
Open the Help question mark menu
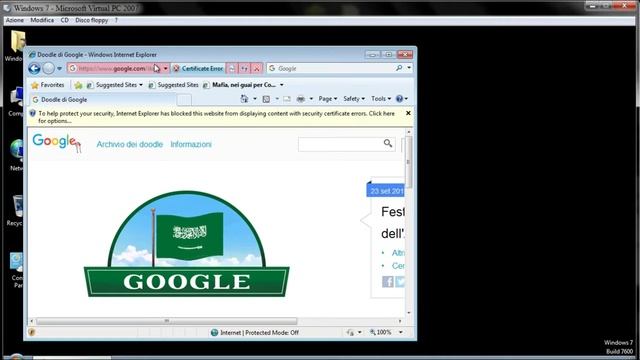402,99
